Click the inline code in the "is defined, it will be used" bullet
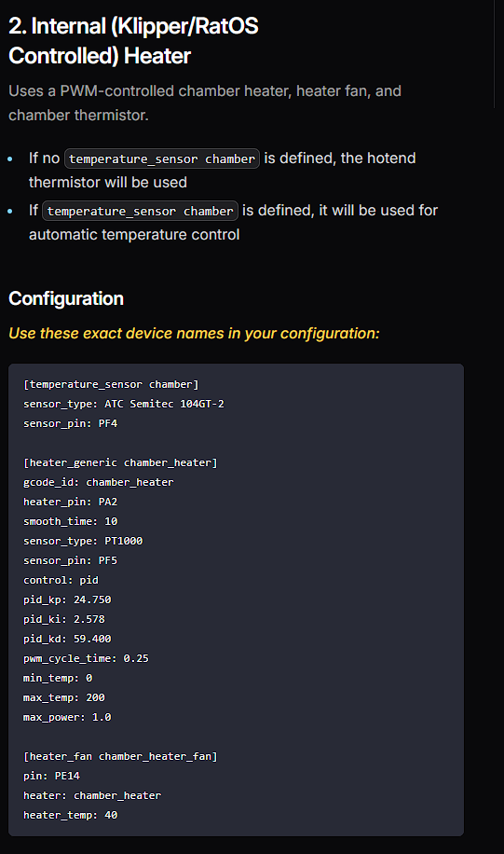Viewport: 504px width, 854px height. pyautogui.click(x=141, y=211)
